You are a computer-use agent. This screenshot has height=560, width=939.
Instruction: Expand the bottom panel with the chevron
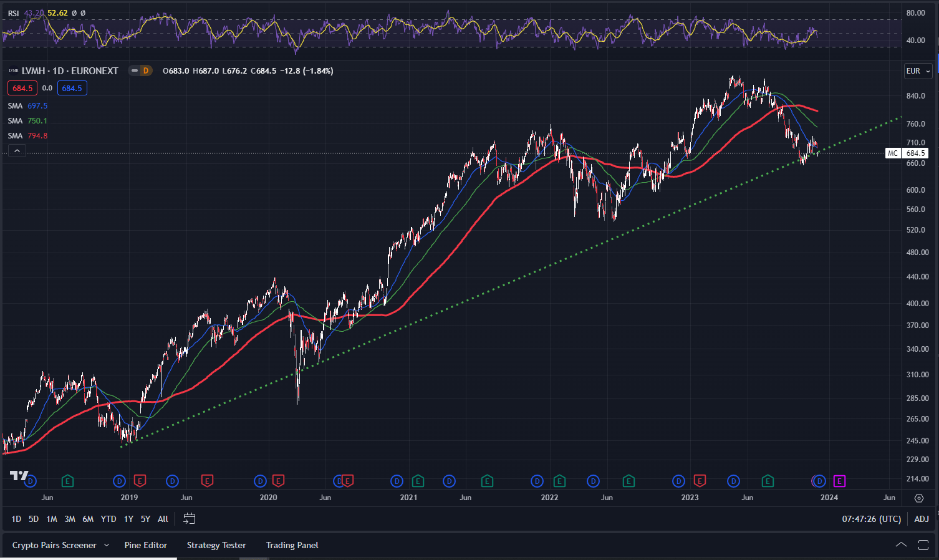click(x=901, y=545)
